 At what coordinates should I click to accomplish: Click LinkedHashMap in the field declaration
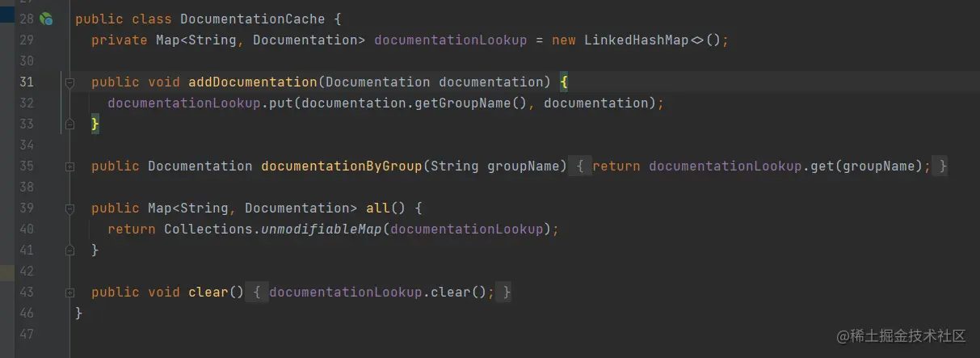tap(637, 40)
